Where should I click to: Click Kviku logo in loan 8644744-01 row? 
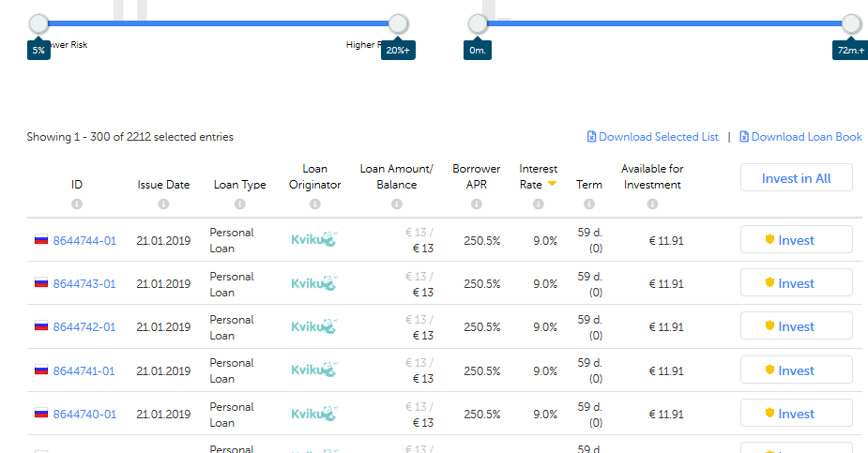[313, 240]
